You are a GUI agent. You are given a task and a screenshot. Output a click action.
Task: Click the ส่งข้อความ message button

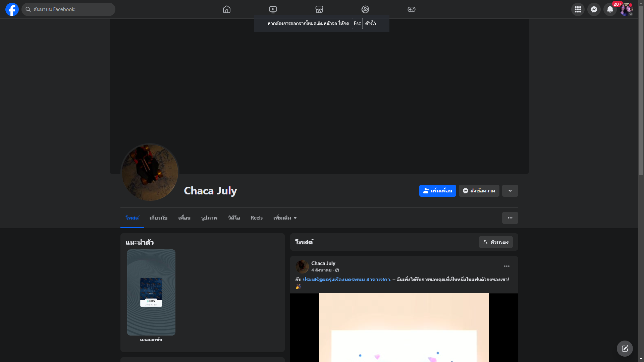coord(479,191)
